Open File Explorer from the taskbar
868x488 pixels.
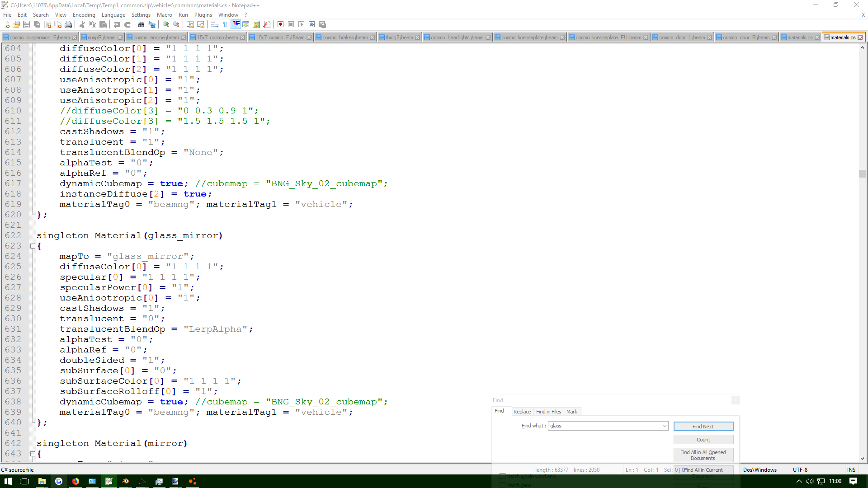coord(42,481)
